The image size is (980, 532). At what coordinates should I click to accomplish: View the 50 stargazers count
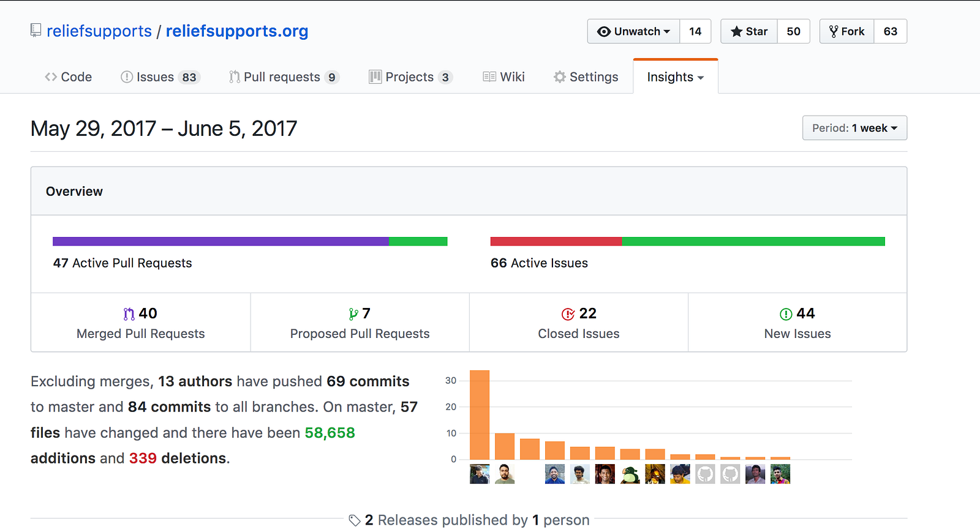(794, 31)
